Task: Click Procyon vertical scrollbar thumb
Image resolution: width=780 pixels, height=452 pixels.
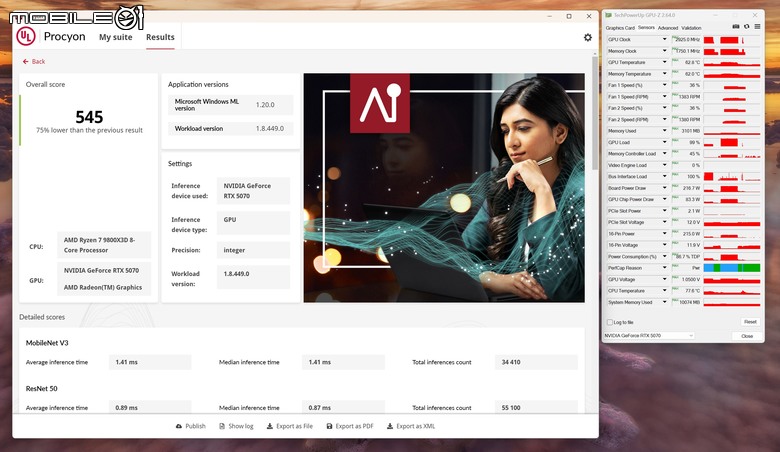Action: click(594, 113)
